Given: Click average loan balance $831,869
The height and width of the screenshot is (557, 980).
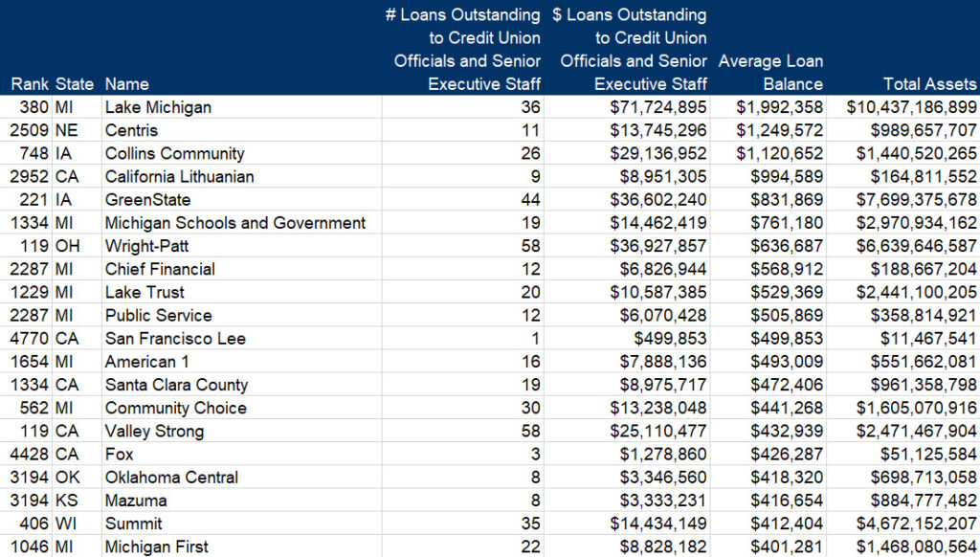Looking at the screenshot, I should [x=787, y=200].
